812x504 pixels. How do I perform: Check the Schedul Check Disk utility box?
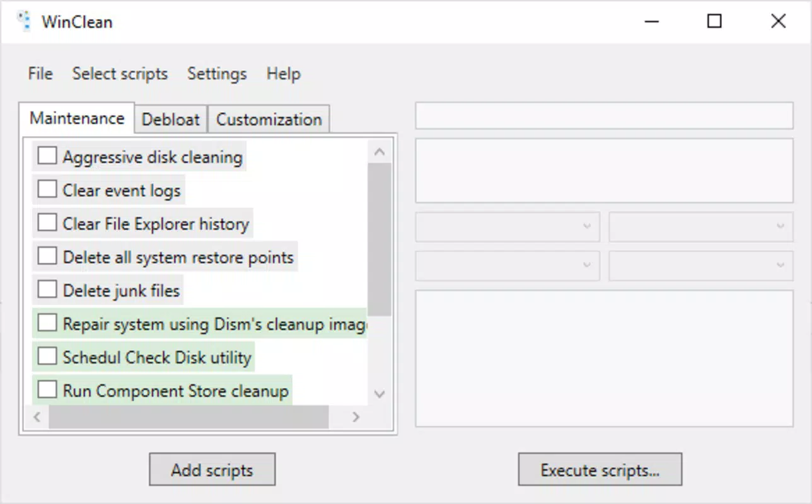tap(47, 357)
